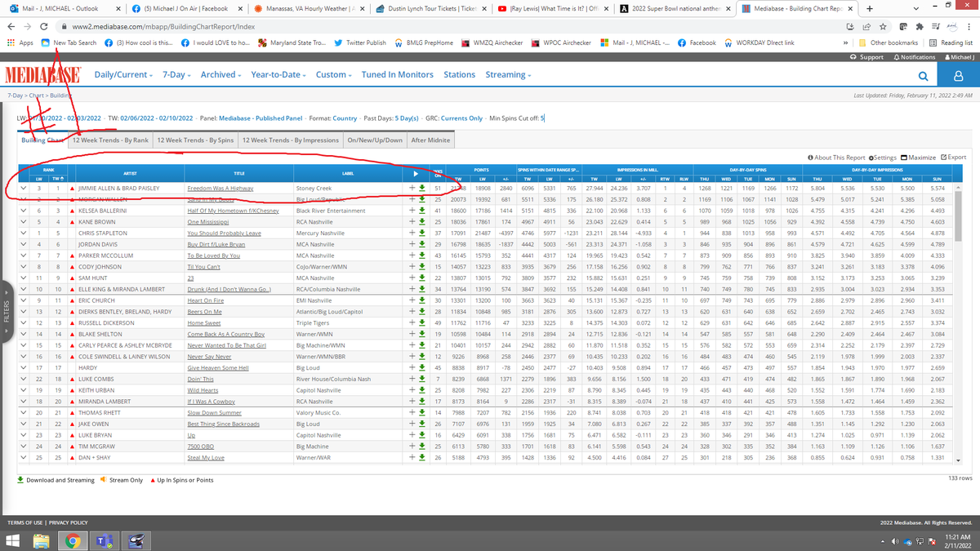This screenshot has height=551, width=980.
Task: Open Windows Start menu
Action: [x=14, y=540]
